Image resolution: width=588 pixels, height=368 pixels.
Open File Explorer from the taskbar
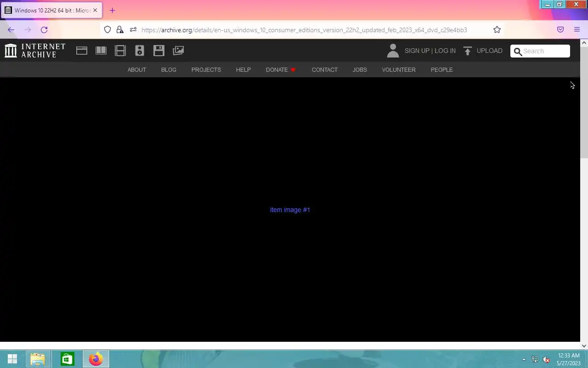(38, 359)
